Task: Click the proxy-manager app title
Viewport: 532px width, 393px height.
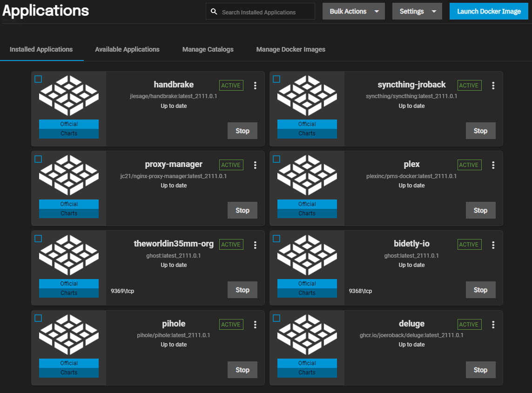Action: click(x=173, y=165)
